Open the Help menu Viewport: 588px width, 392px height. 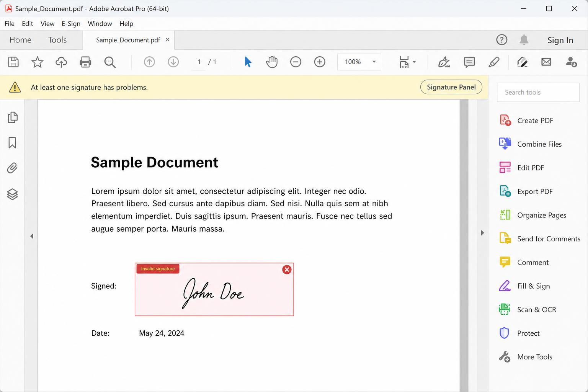[126, 24]
